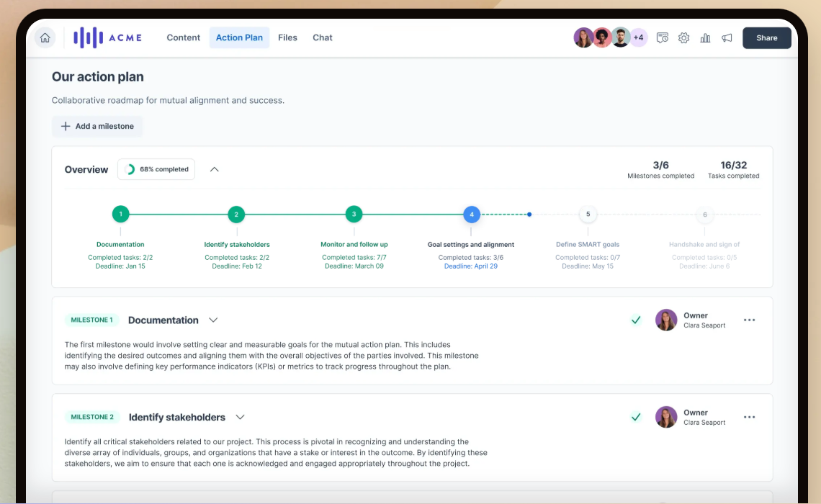
Task: Go to the Chat tab
Action: point(323,37)
